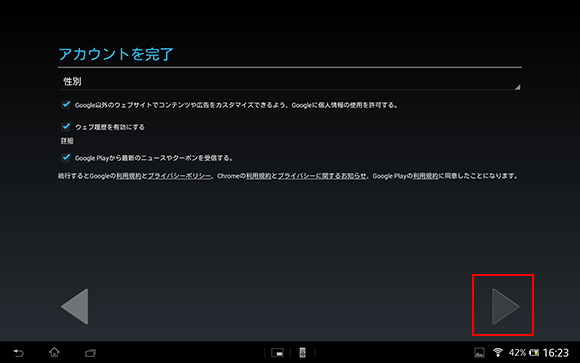This screenshot has height=363, width=580.
Task: Tap the Android home button
Action: pyautogui.click(x=54, y=352)
